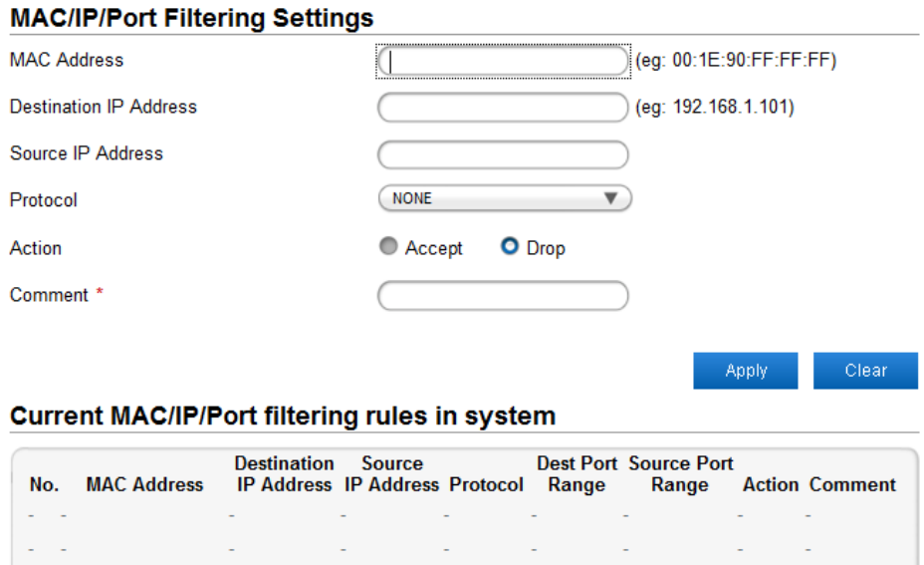Click the No. column header in rules table
The width and height of the screenshot is (924, 565).
tap(44, 485)
